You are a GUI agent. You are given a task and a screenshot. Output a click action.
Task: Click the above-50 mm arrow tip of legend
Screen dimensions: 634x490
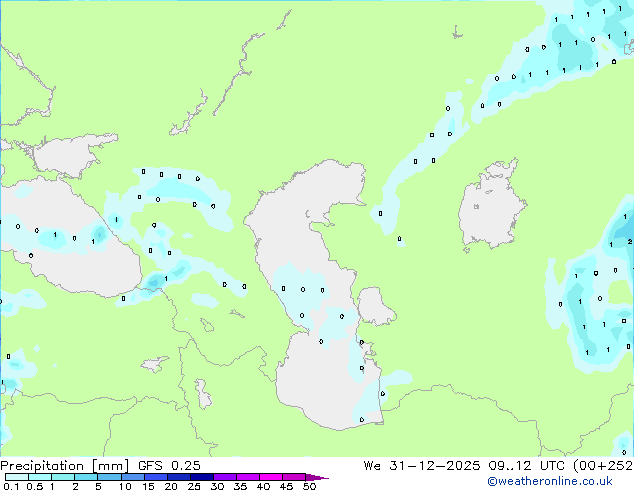(x=317, y=478)
